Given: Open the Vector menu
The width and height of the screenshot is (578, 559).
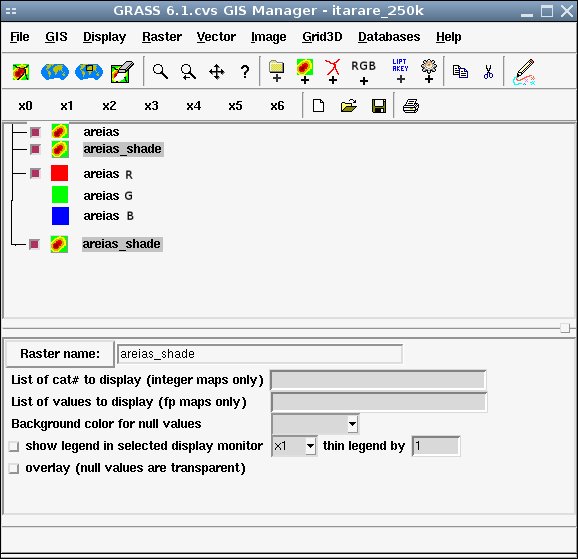Looking at the screenshot, I should pos(216,37).
